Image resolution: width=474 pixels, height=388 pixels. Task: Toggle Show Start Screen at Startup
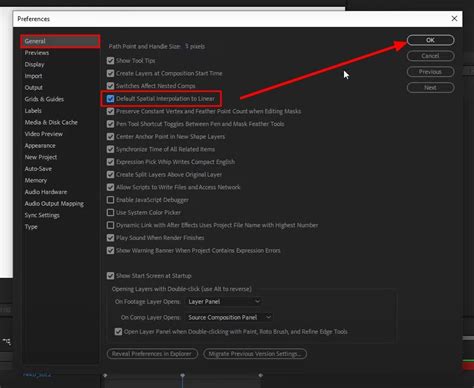point(110,276)
